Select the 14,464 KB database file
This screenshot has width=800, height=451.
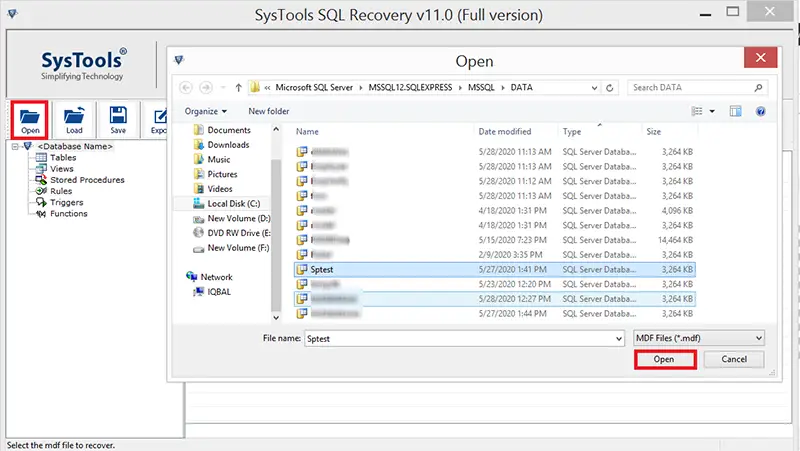494,240
